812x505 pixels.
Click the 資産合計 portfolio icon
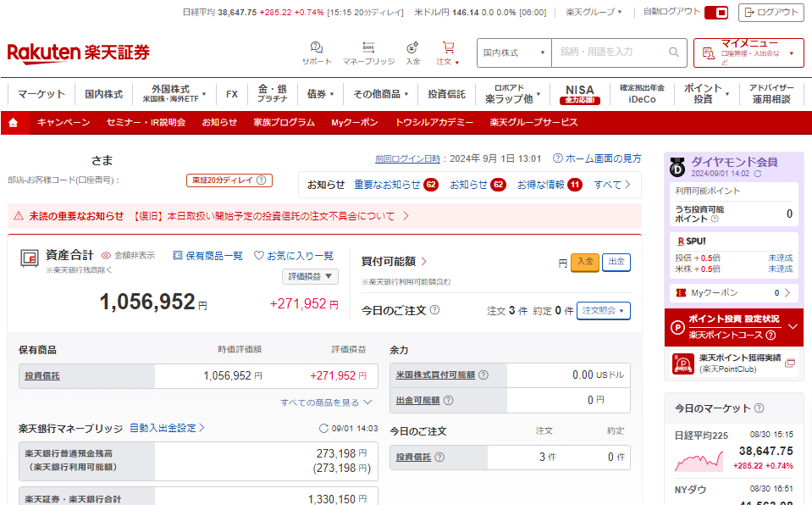tap(30, 258)
